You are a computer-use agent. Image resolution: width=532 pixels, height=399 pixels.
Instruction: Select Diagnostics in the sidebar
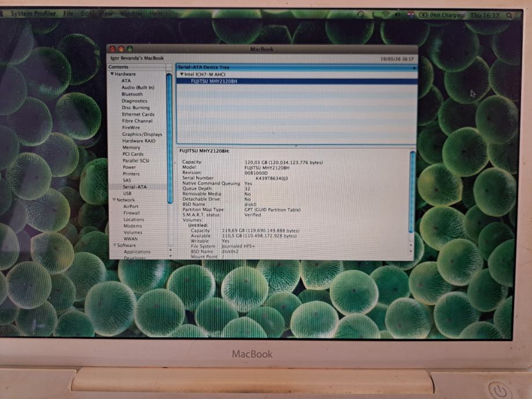pyautogui.click(x=134, y=101)
